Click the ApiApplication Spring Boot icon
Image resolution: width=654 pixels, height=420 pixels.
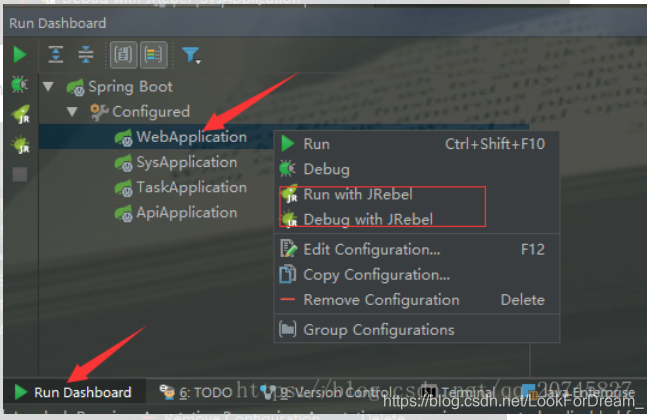[x=123, y=213]
